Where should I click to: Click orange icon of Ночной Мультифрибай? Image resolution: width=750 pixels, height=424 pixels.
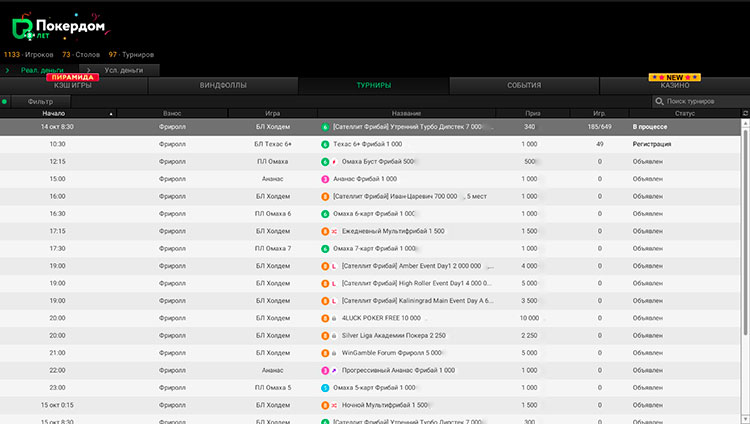tap(325, 405)
